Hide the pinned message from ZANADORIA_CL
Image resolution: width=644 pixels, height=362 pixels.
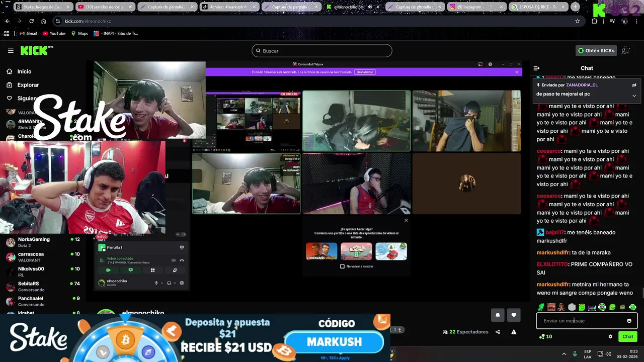pyautogui.click(x=634, y=85)
